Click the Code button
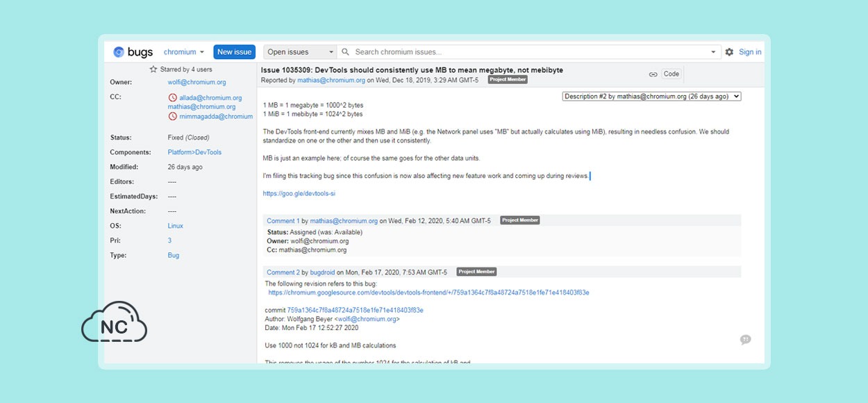868x403 pixels. point(671,74)
